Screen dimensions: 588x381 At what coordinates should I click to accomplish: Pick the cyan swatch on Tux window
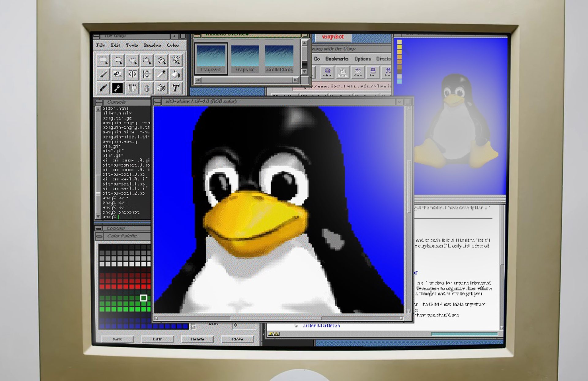coord(399,81)
